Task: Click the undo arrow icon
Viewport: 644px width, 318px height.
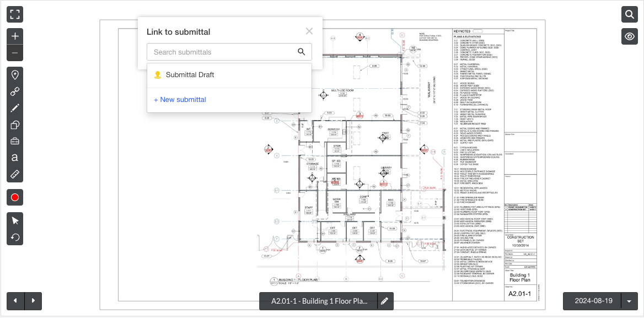Action: click(15, 237)
